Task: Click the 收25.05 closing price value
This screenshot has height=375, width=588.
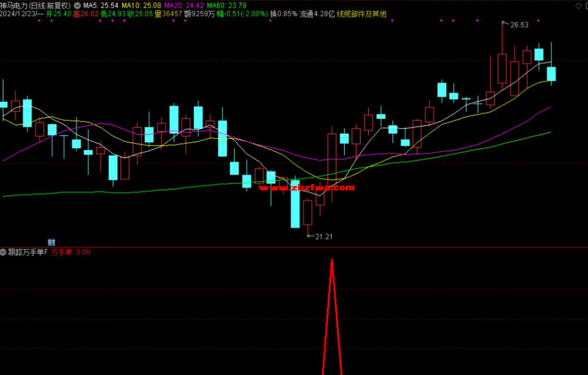Action: [140, 14]
